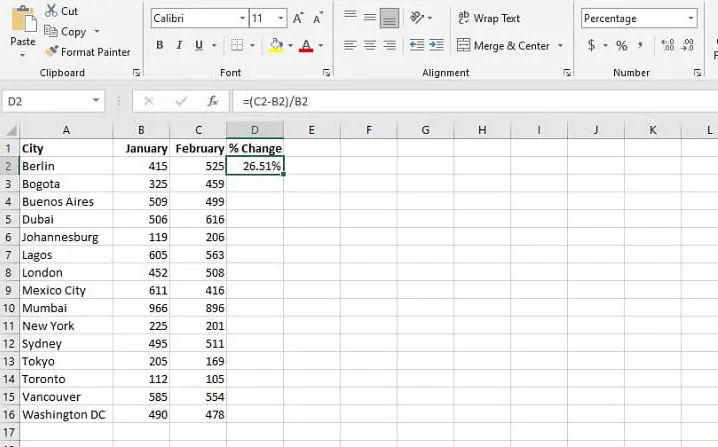Apply Comma Style format
Viewport: 718px width, 447px height.
coord(640,45)
